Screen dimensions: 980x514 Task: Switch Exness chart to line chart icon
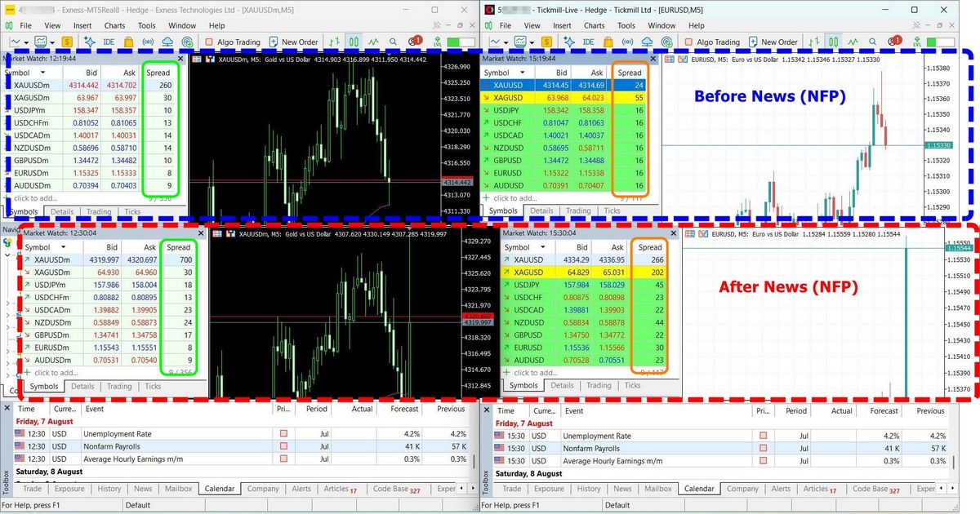(373, 42)
